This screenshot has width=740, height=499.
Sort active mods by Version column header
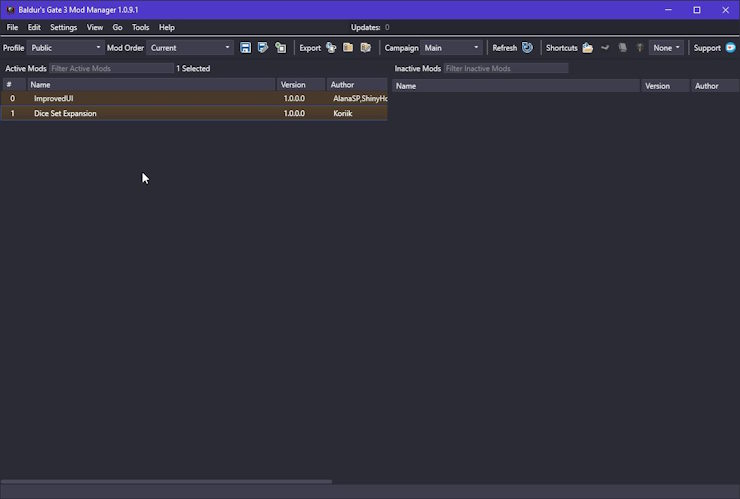301,85
